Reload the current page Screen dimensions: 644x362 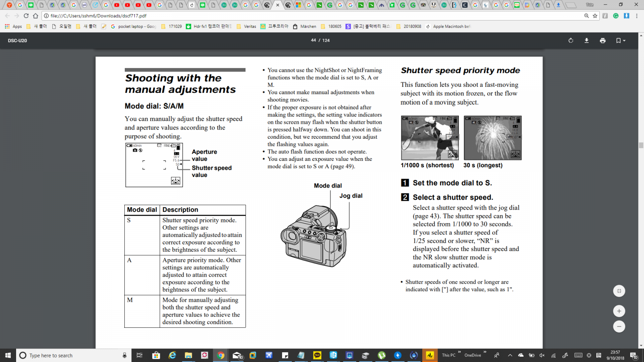click(x=26, y=16)
